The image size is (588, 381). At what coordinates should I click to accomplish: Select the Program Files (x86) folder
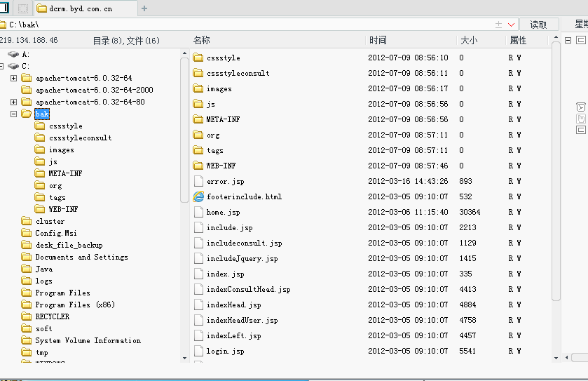click(75, 305)
